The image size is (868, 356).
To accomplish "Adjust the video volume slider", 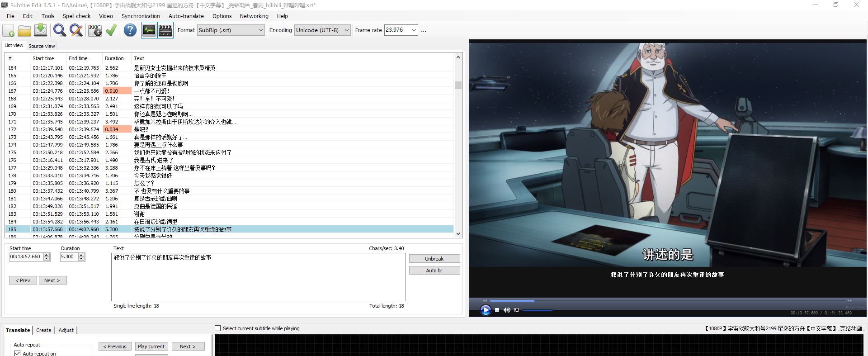I will [x=538, y=310].
